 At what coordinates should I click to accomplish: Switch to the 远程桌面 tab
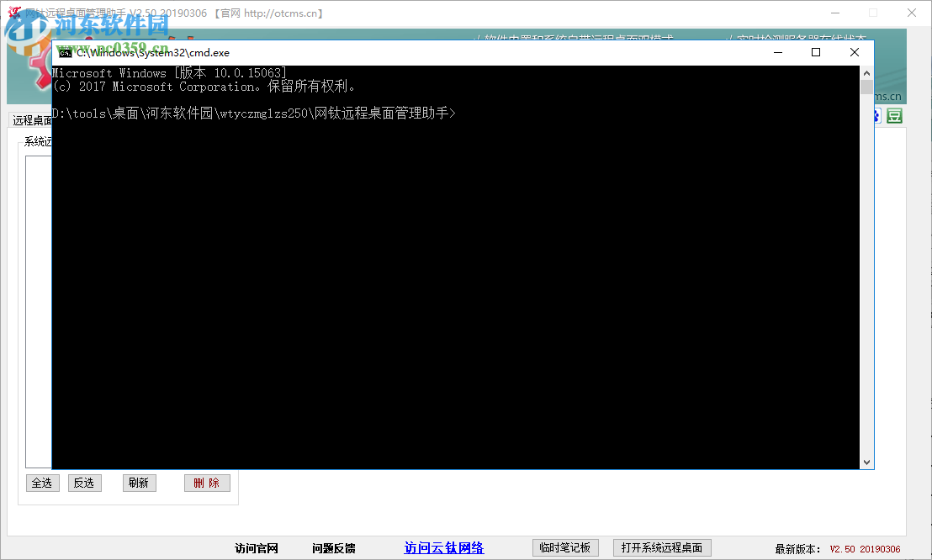[28, 119]
